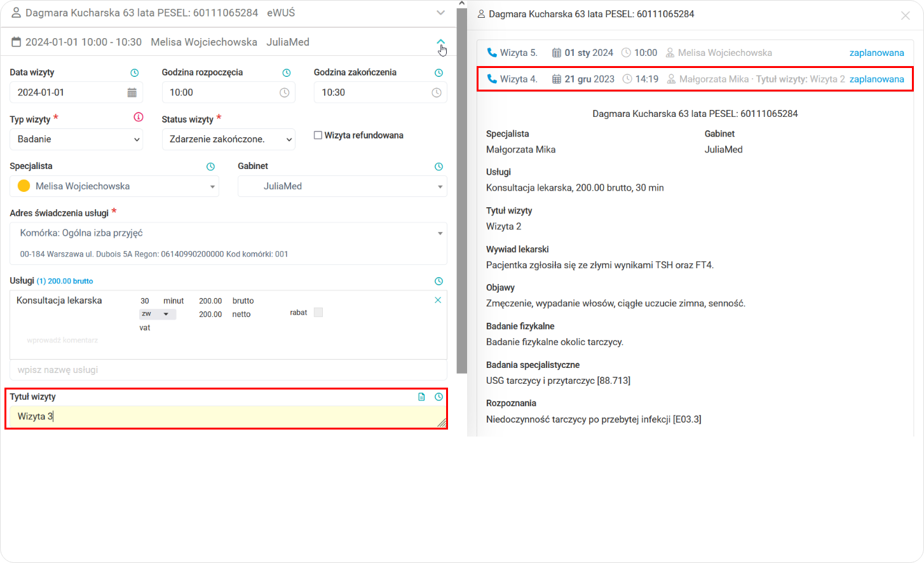Viewport: 924px width, 563px height.
Task: Click the calendar icon before 21 gru 2023
Action: tap(557, 79)
